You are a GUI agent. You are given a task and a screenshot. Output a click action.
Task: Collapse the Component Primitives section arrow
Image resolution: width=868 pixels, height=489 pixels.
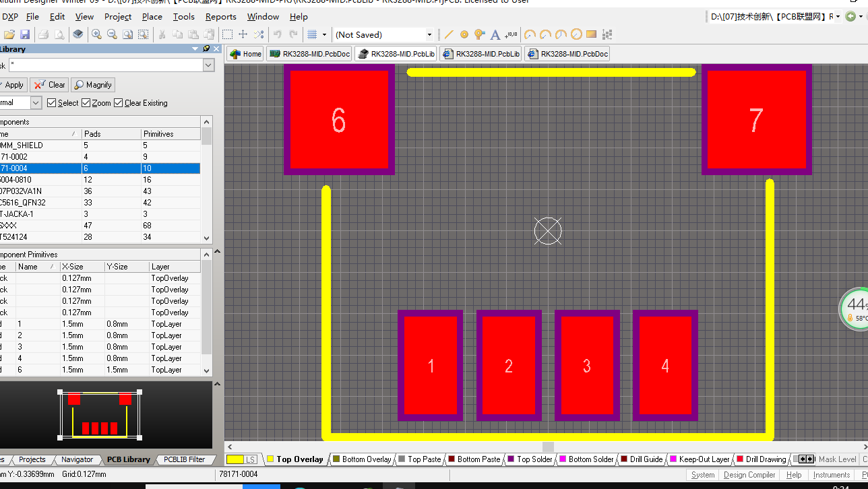pyautogui.click(x=217, y=253)
